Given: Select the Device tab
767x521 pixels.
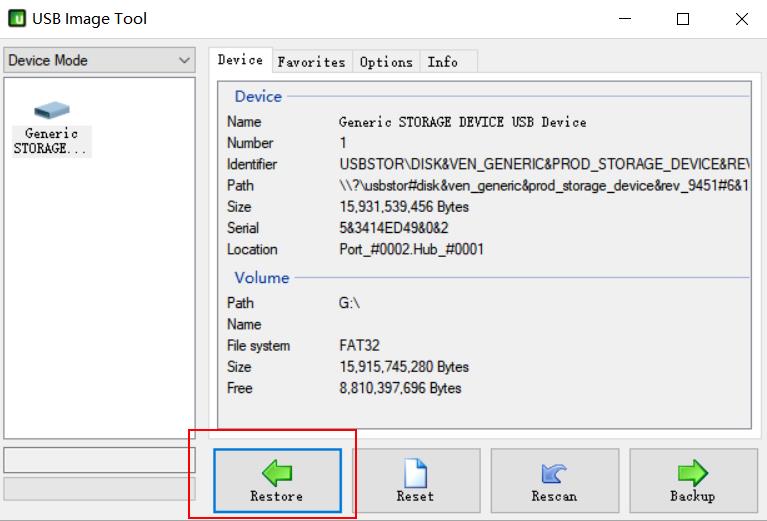Looking at the screenshot, I should tap(240, 60).
